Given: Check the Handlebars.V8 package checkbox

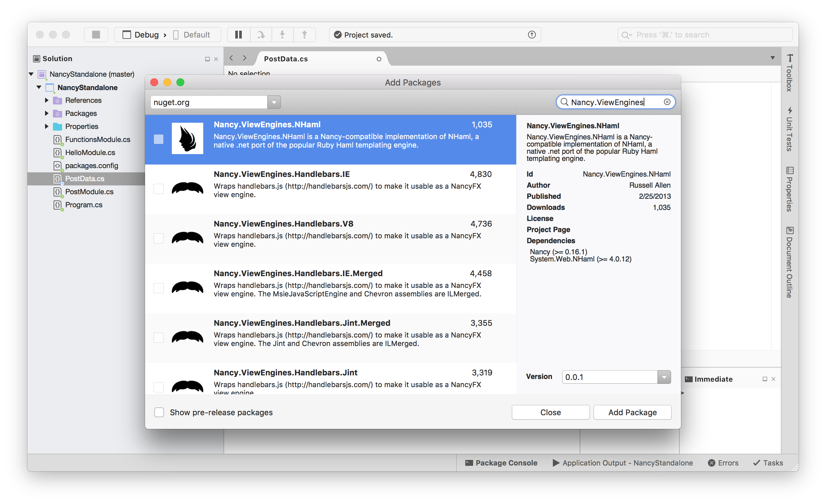Looking at the screenshot, I should 158,238.
